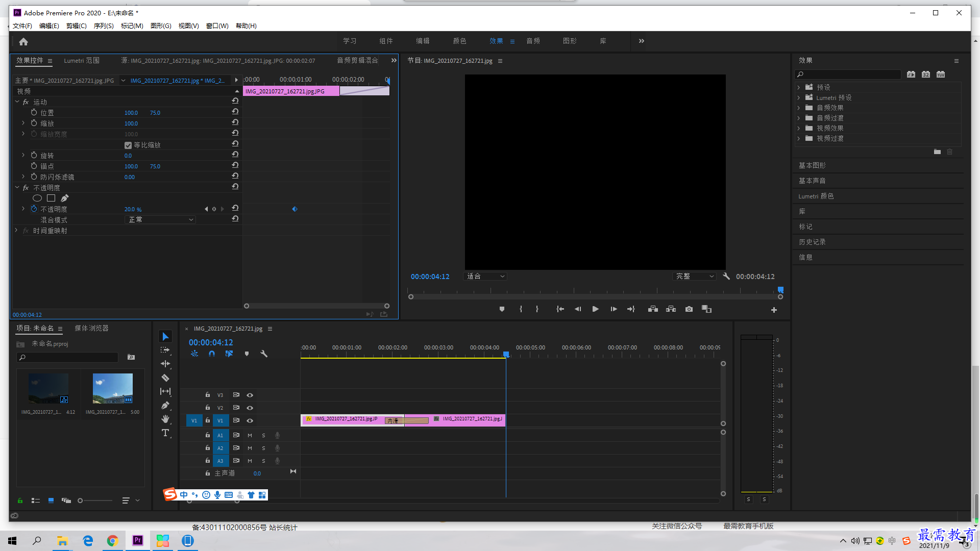Add marker in program monitor
This screenshot has width=980, height=551.
tap(502, 309)
